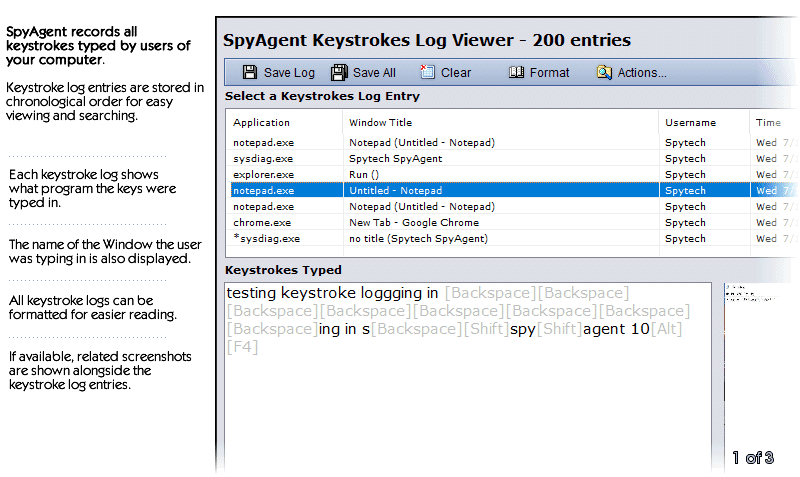Sort entries by Username column header
This screenshot has width=800, height=477.
(690, 122)
